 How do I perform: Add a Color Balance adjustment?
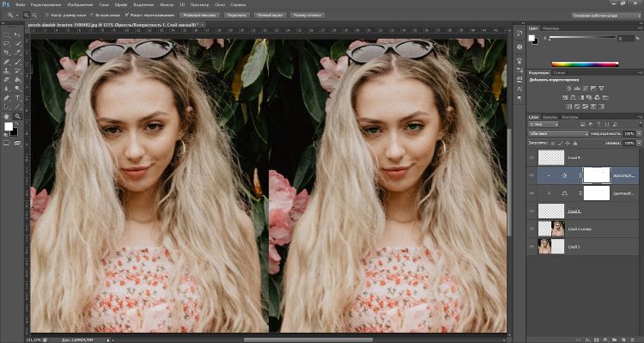(573, 97)
